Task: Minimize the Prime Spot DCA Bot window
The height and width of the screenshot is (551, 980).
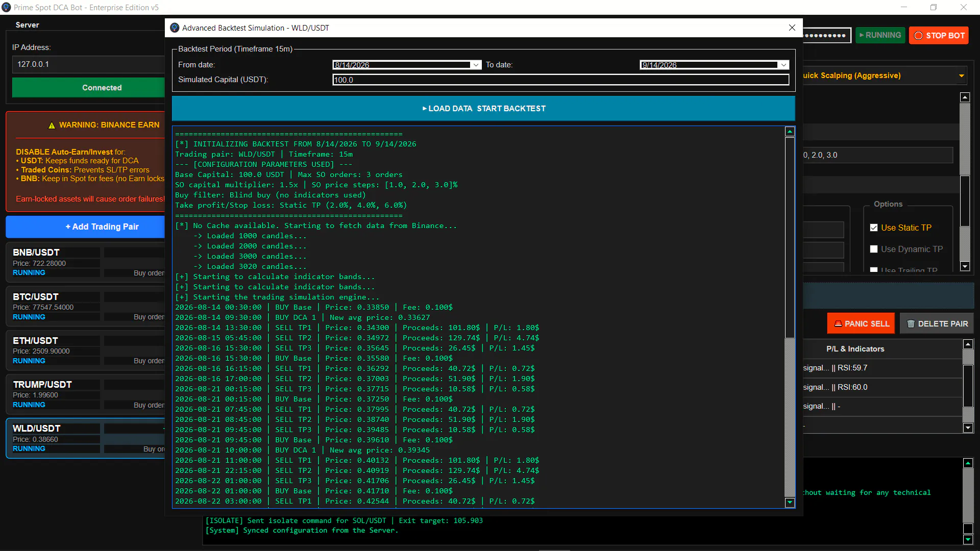Action: click(x=904, y=7)
